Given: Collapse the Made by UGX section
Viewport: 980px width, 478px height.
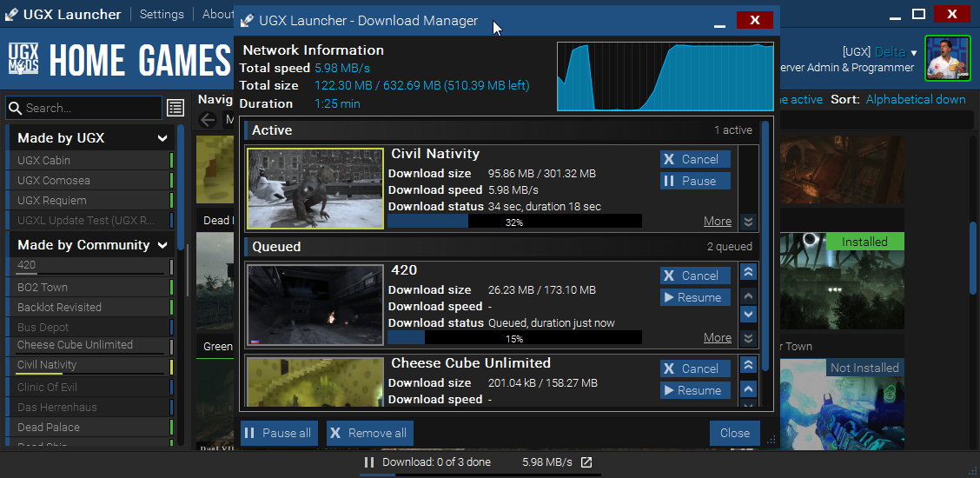Looking at the screenshot, I should pyautogui.click(x=162, y=138).
